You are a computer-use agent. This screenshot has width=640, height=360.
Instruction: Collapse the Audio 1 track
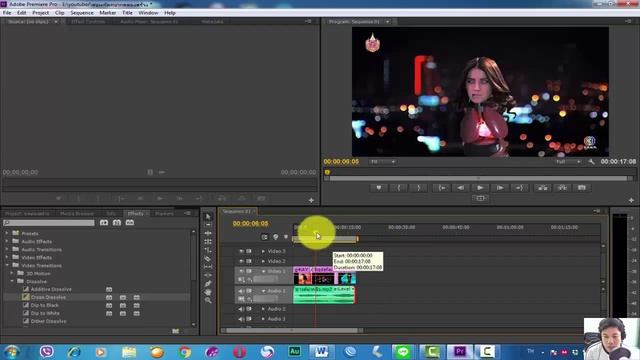tap(263, 291)
